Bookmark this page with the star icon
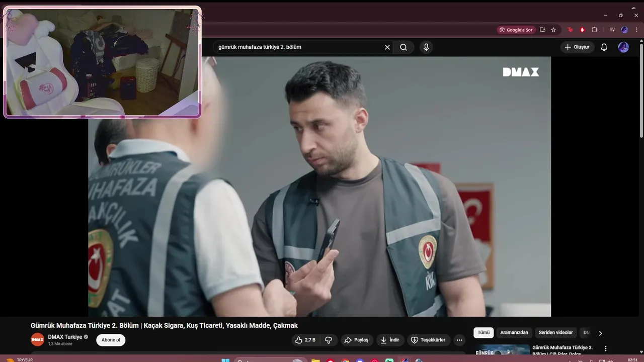The height and width of the screenshot is (362, 644). pyautogui.click(x=553, y=30)
